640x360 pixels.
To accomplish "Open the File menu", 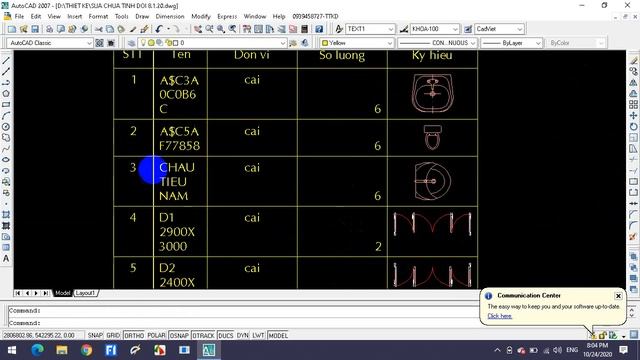I will (x=19, y=16).
